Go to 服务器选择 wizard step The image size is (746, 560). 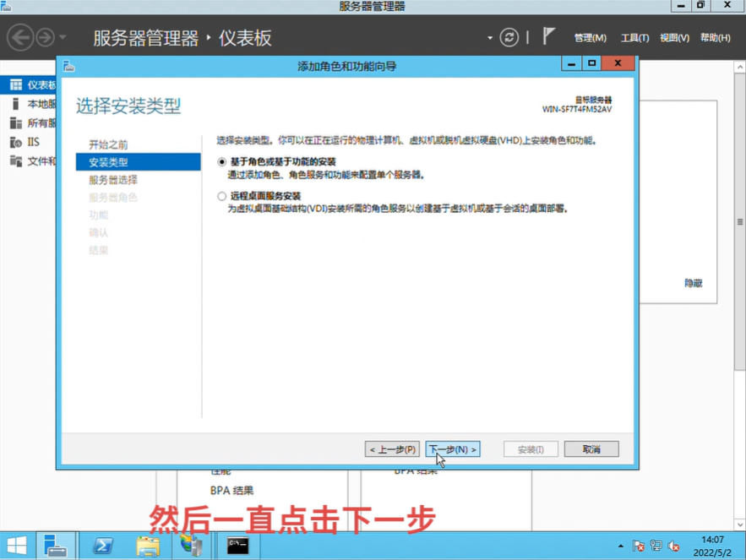point(112,180)
